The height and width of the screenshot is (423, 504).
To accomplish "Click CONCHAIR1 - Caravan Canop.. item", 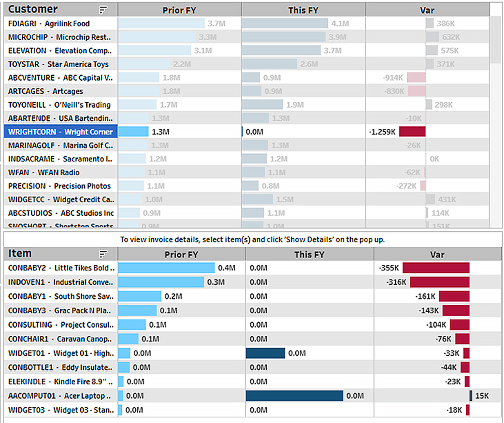I will tap(61, 339).
